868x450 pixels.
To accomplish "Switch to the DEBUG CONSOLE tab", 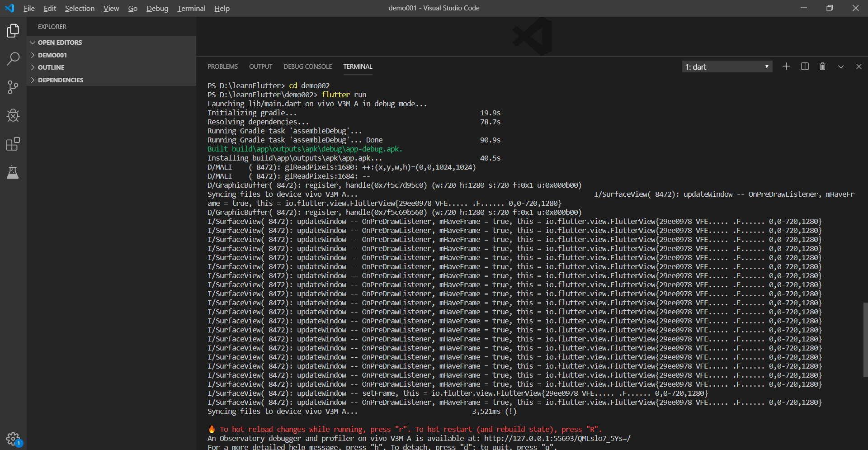I will pos(308,66).
